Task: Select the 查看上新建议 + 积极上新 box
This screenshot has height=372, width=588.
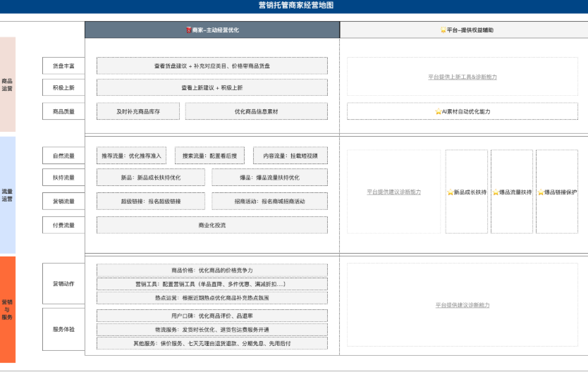Action: click(x=212, y=87)
